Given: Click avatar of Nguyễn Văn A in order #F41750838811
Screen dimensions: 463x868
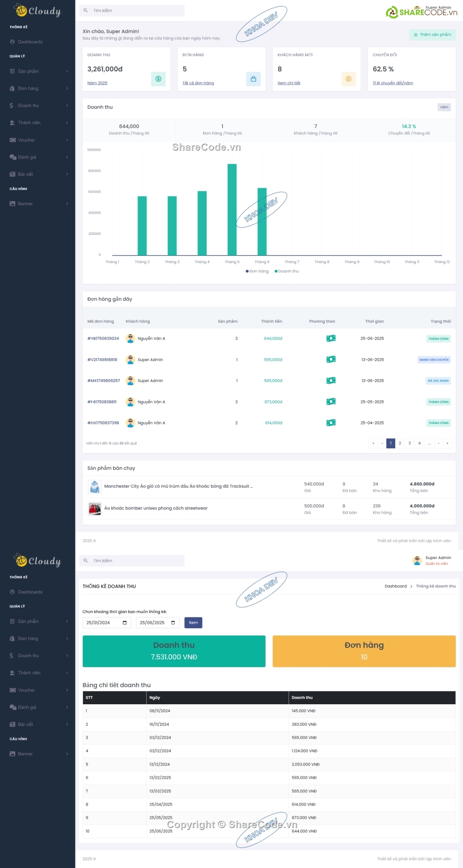Looking at the screenshot, I should (x=130, y=402).
